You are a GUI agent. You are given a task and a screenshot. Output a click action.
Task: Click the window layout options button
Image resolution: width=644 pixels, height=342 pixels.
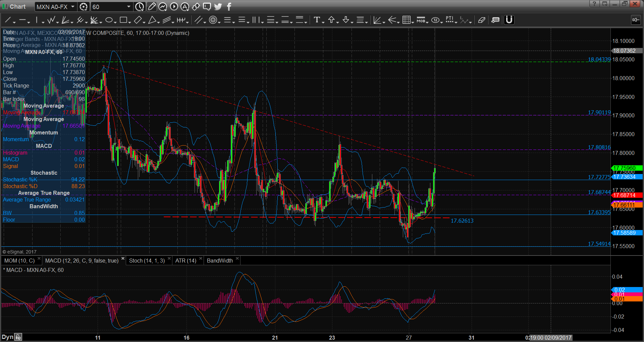(604, 4)
